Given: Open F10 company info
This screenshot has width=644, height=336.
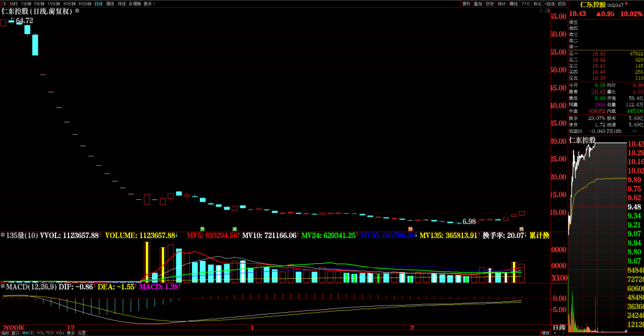Looking at the screenshot, I should 526,4.
